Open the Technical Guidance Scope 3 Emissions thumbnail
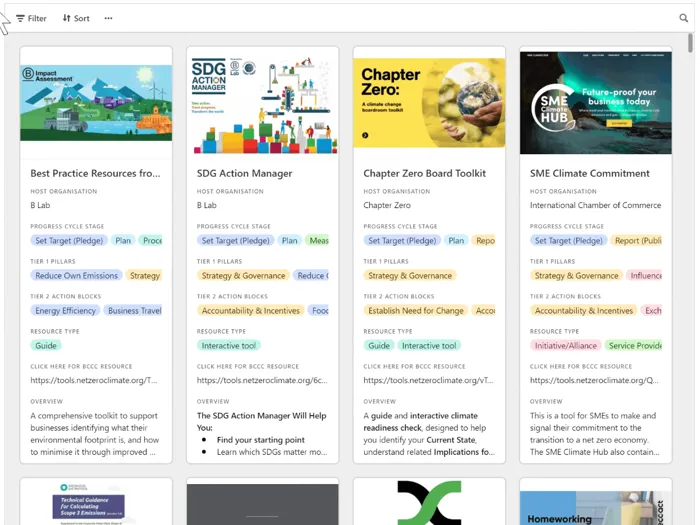This screenshot has height=525, width=700. point(96,502)
